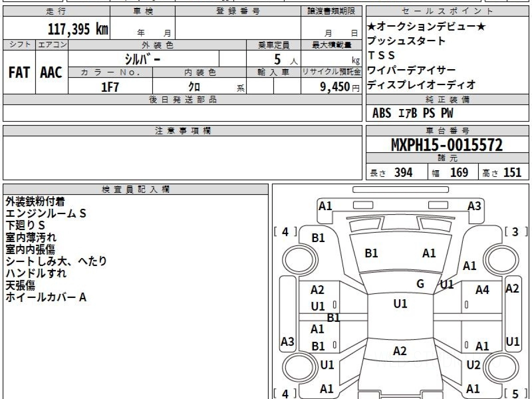Select the 車台番号 header
Image resolution: width=532 pixels, height=399 pixels.
coord(447,131)
